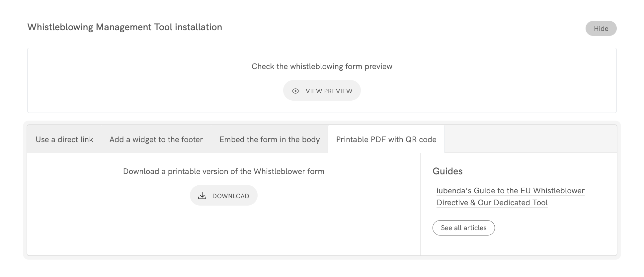Image resolution: width=644 pixels, height=277 pixels.
Task: Click the Whistleblowing Management Tool installation heading
Action: coord(125,27)
